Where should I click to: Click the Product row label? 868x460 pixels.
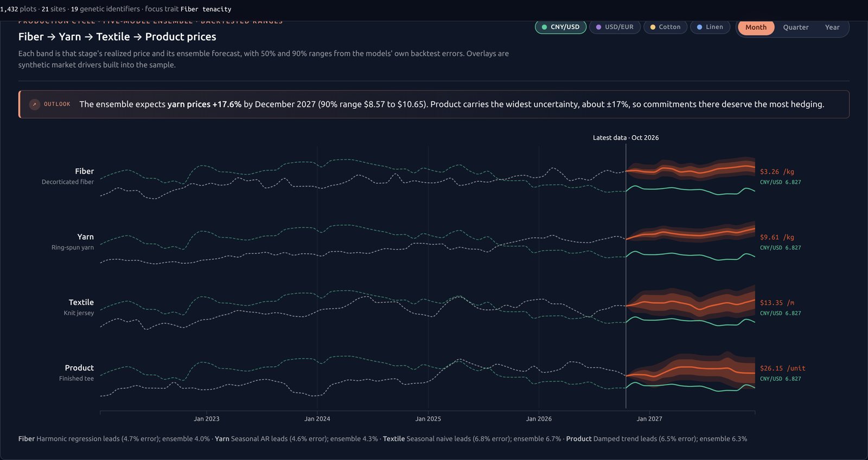tap(79, 368)
